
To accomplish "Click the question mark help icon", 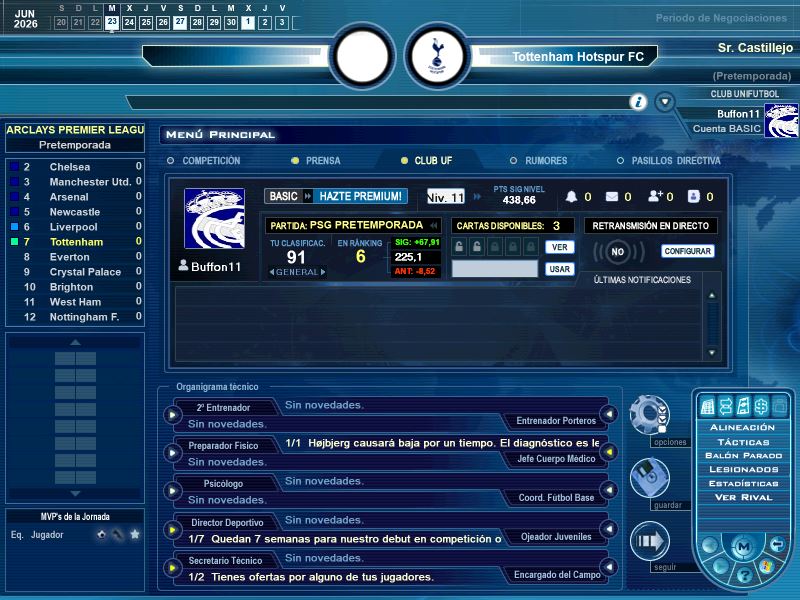I will (x=744, y=576).
